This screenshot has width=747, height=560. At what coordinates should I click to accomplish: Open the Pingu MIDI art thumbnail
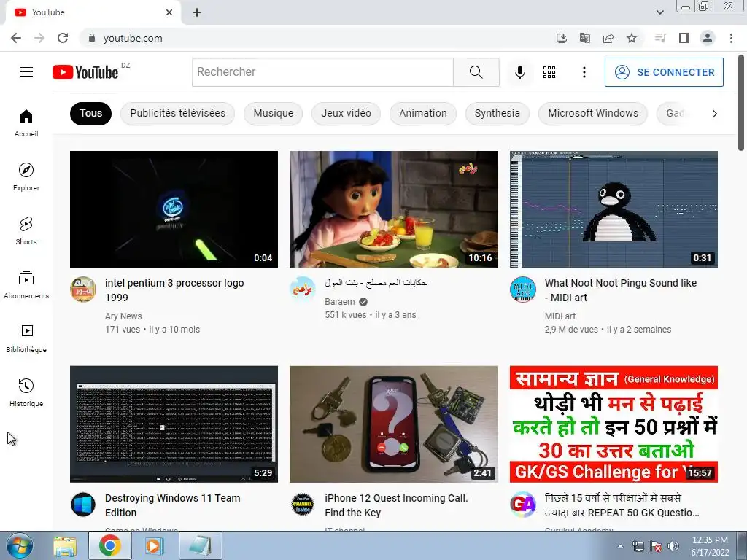pos(614,209)
